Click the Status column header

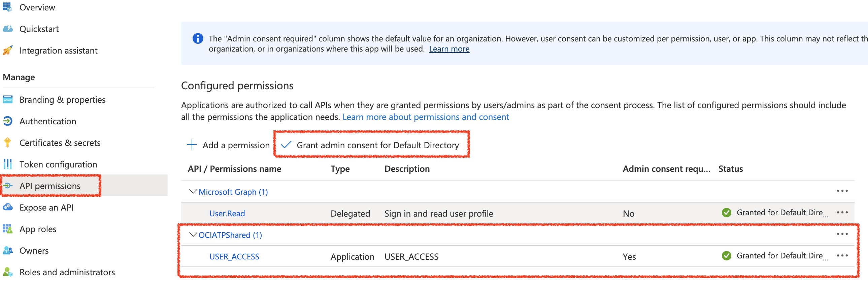click(x=731, y=169)
